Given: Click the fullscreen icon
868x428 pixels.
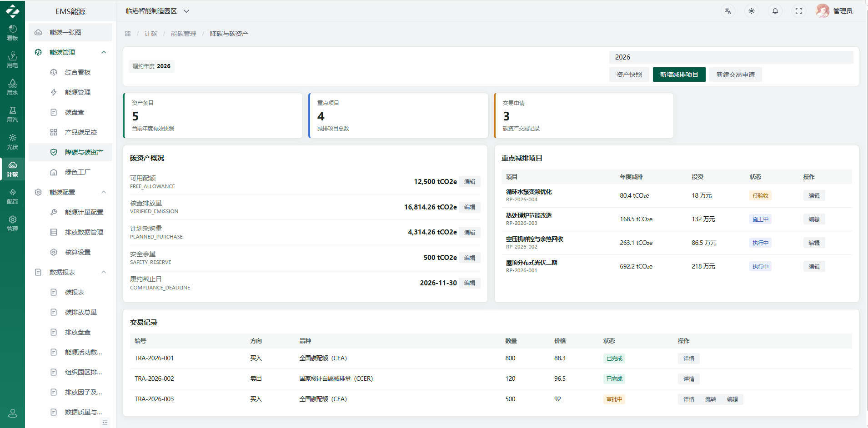Looking at the screenshot, I should 799,11.
